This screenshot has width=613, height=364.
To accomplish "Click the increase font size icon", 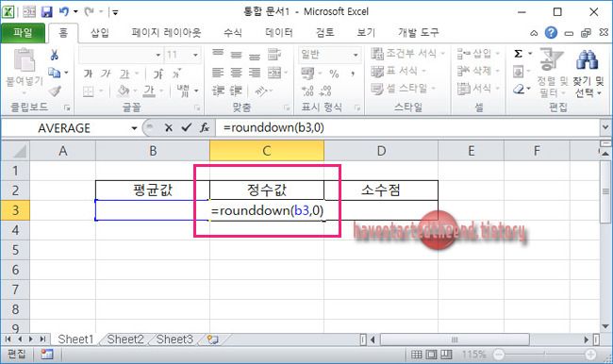I will 158,74.
